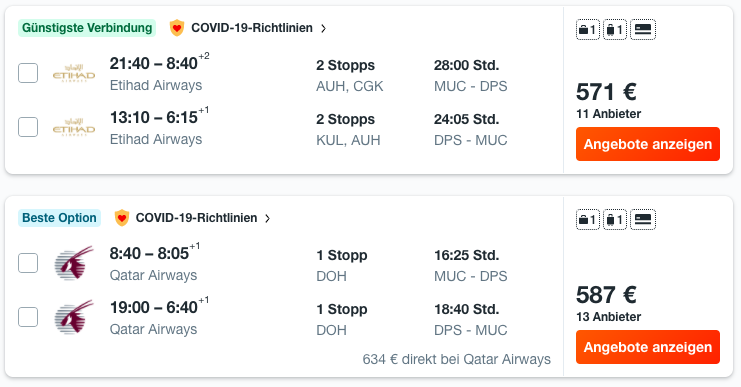
Task: Click the cabin bag icon in Etihad card
Action: tap(587, 30)
